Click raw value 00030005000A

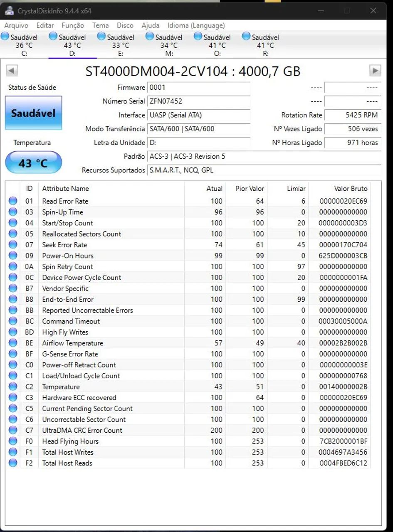343,321
